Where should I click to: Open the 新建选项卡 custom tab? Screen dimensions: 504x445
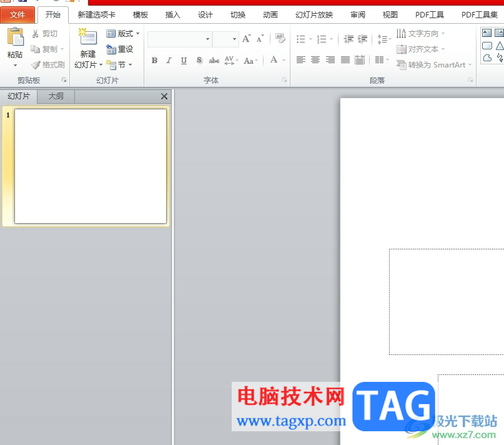tap(96, 15)
